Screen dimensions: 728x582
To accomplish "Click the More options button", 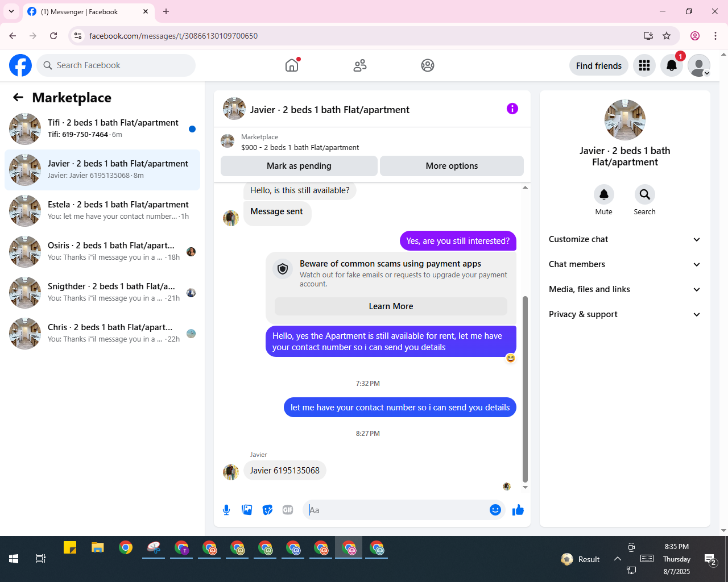I will (x=452, y=166).
